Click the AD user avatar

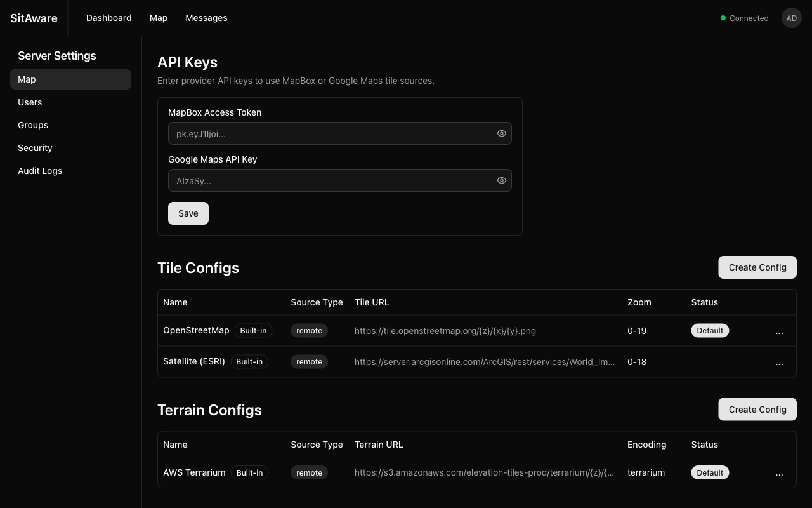(791, 18)
